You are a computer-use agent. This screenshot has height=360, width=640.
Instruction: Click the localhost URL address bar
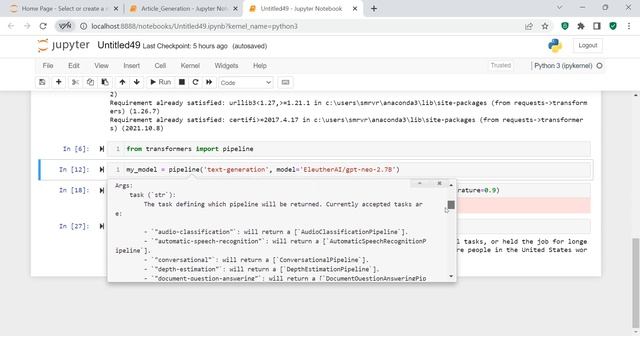click(194, 26)
